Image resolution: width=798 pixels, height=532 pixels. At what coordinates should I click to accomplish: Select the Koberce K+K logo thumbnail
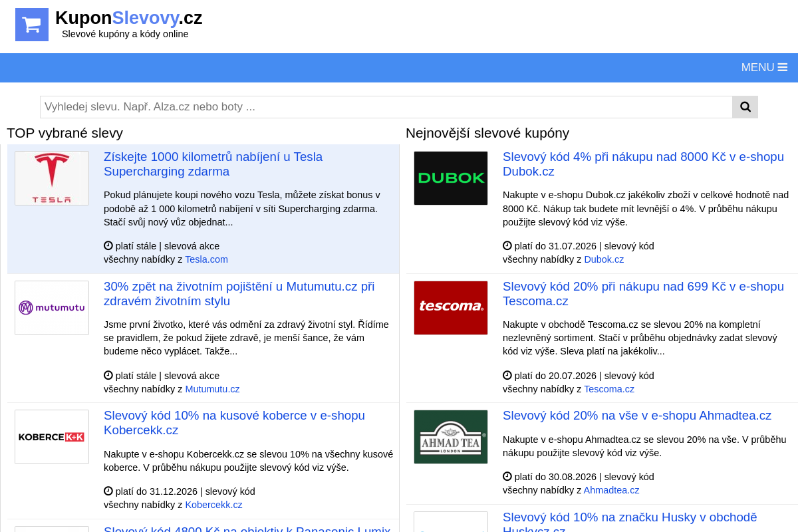coord(52,437)
